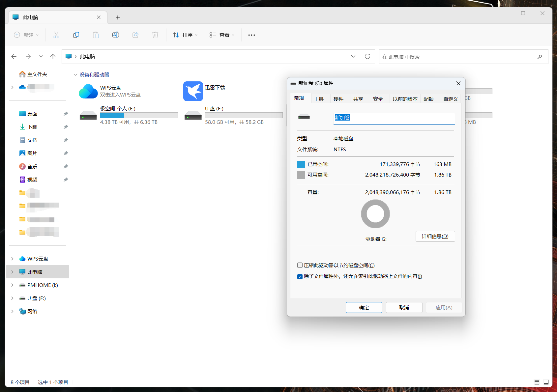Switch to details view in status bar

537,382
